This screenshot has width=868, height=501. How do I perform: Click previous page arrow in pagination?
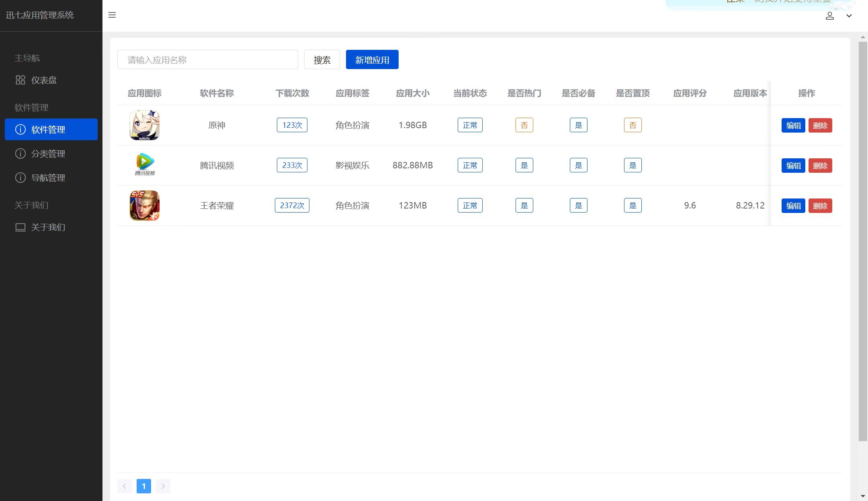point(125,486)
